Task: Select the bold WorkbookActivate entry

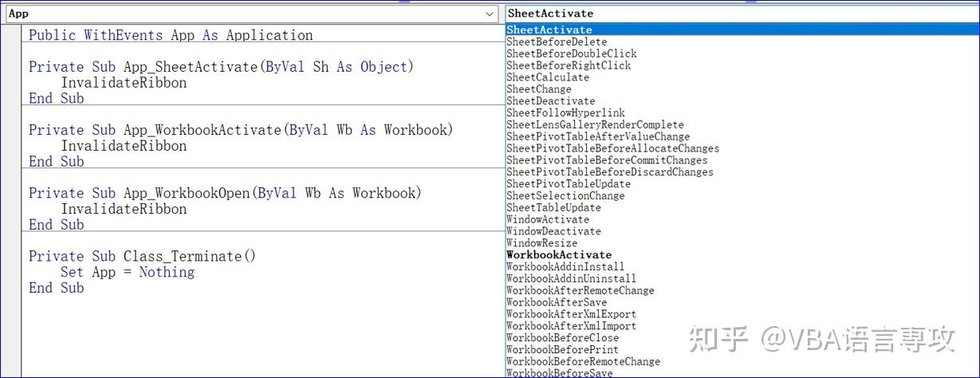Action: coord(559,255)
